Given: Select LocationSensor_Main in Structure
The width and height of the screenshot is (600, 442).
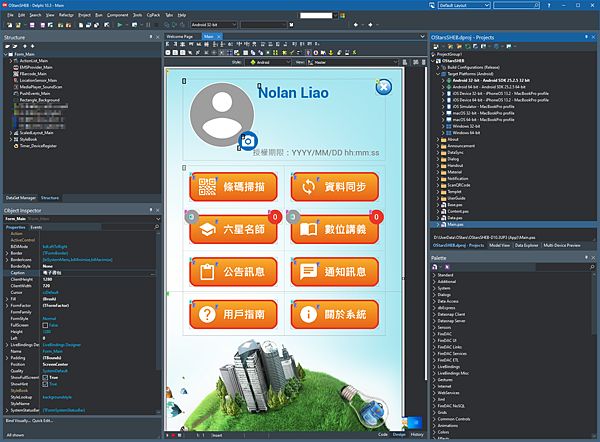Looking at the screenshot, I should point(38,80).
